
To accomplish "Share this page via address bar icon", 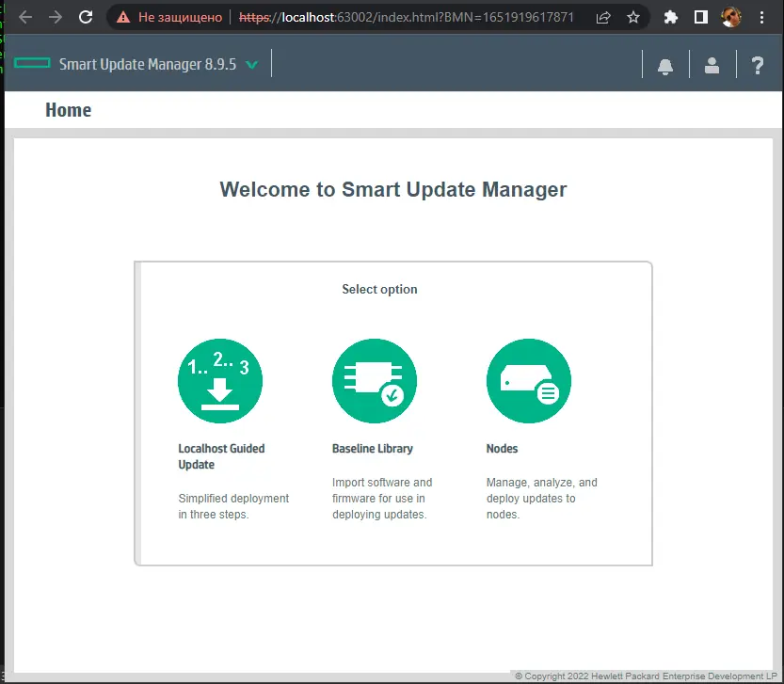I will pos(603,18).
